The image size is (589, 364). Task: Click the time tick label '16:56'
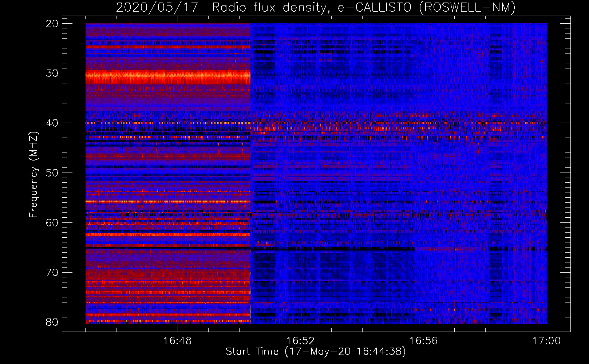coord(423,341)
